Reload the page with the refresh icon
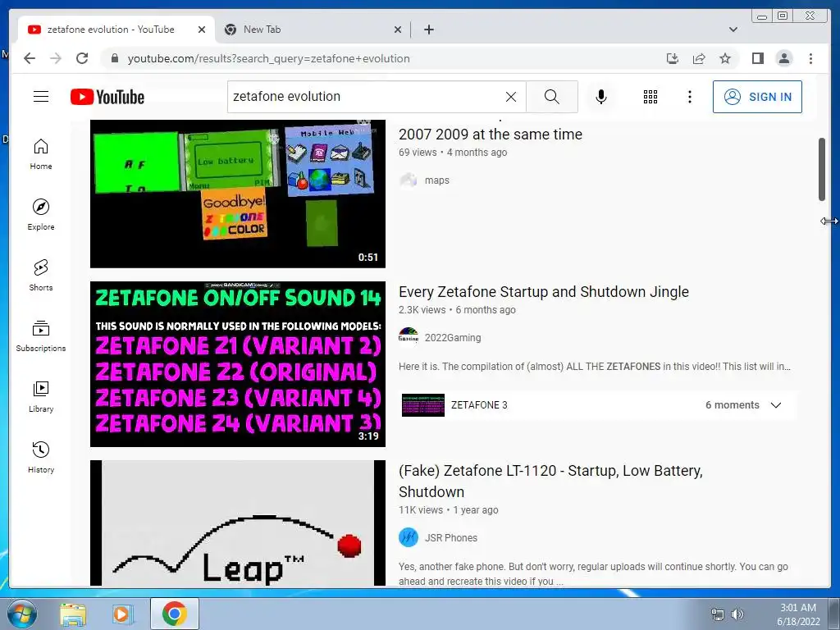 82,58
